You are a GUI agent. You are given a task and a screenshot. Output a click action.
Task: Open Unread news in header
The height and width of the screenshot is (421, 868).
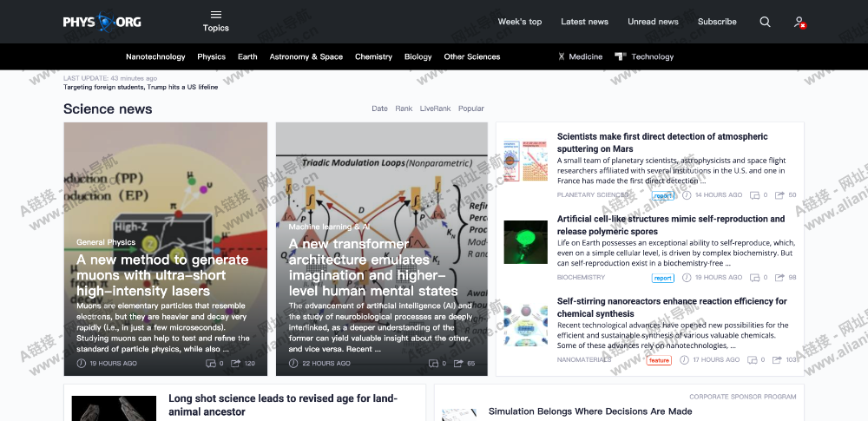(x=654, y=22)
